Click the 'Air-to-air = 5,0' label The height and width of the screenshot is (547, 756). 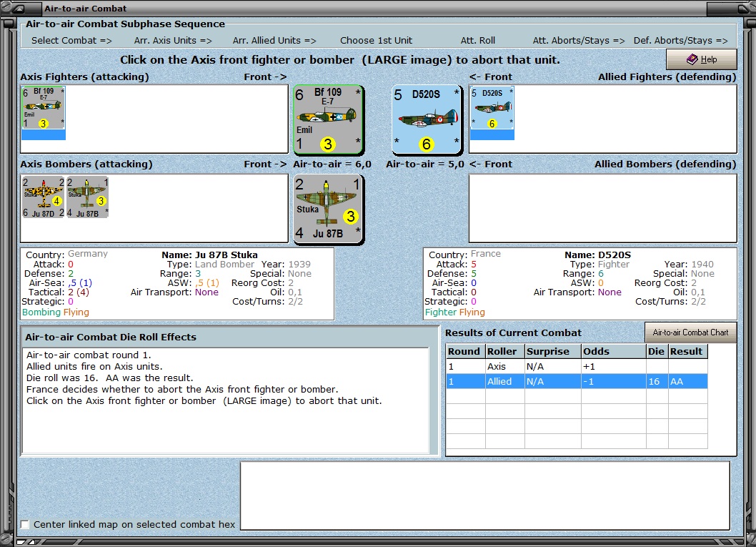(x=424, y=164)
